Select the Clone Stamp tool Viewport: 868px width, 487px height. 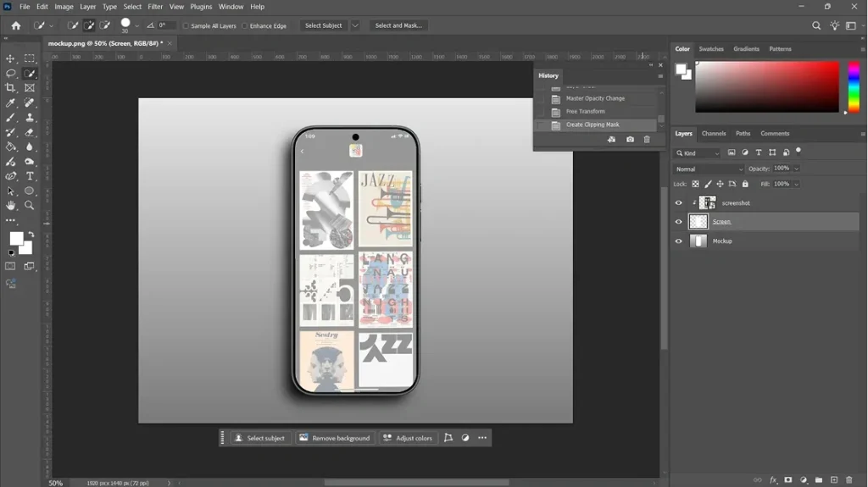[x=30, y=118]
